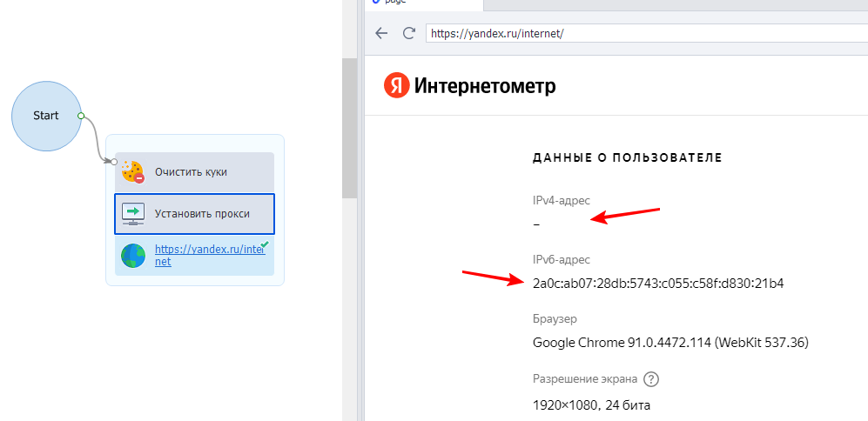The image size is (868, 421).
Task: Click the green checkmark on the URL action
Action: click(x=265, y=244)
